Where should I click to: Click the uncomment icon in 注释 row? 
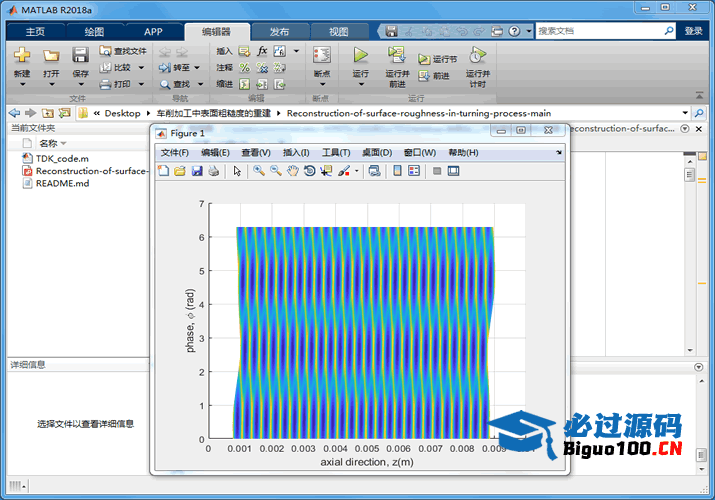click(x=262, y=67)
